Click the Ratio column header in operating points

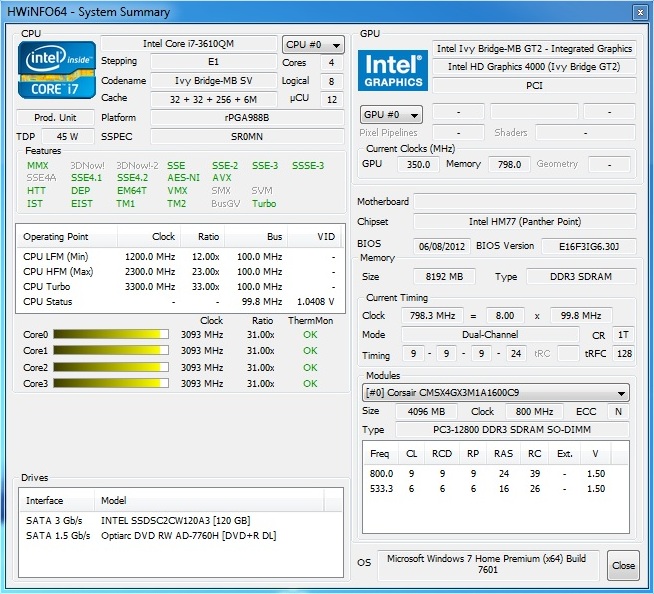[202, 237]
